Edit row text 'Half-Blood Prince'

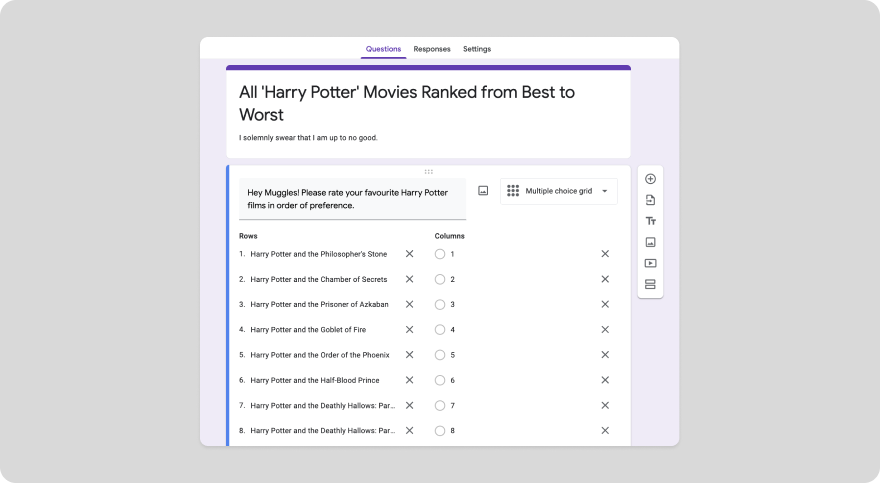(x=315, y=380)
